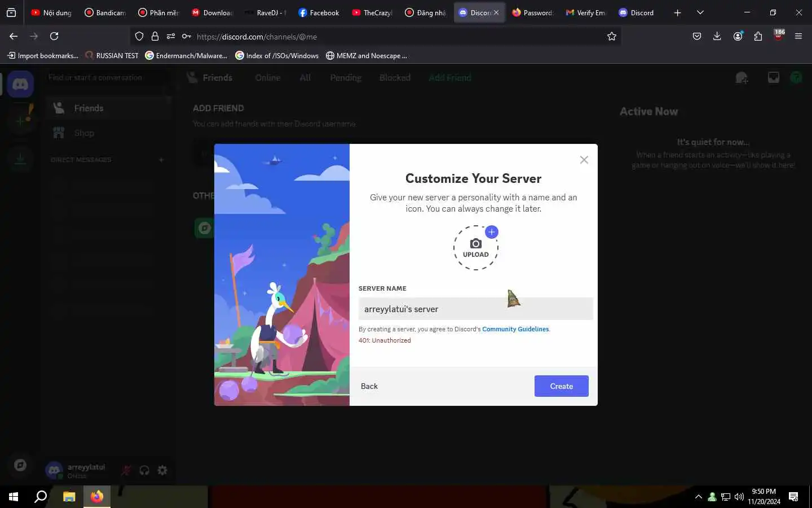
Task: Click the browser forward arrow
Action: click(34, 36)
